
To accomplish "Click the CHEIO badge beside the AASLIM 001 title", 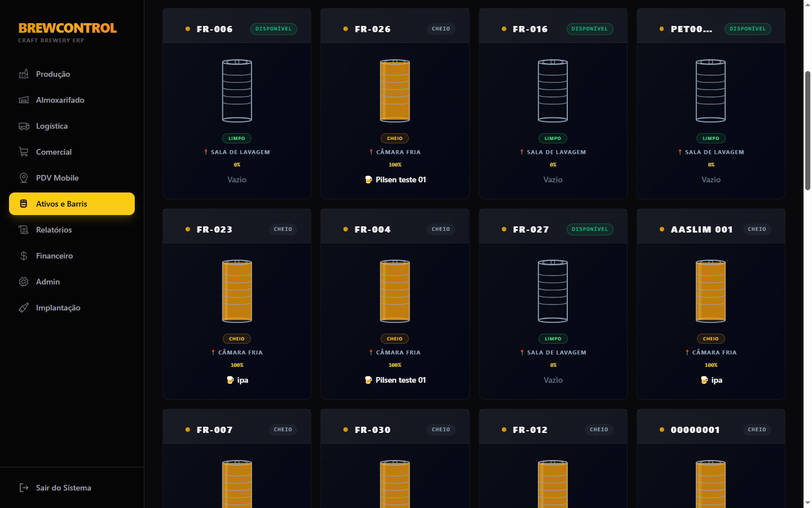I will (x=757, y=229).
